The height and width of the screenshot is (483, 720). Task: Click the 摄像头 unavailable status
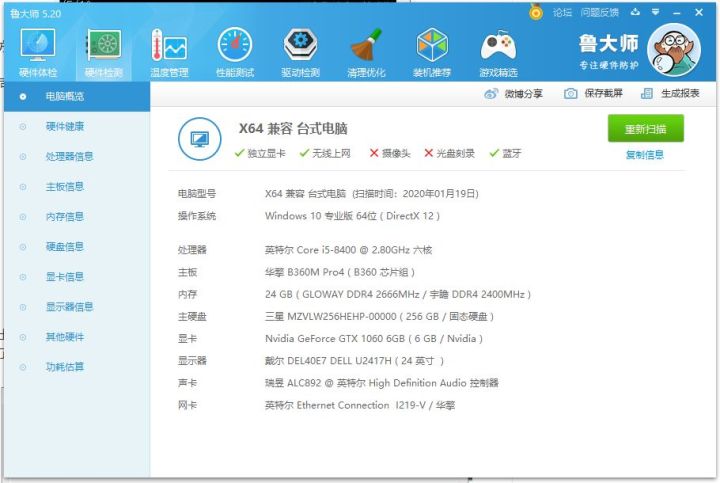point(390,153)
